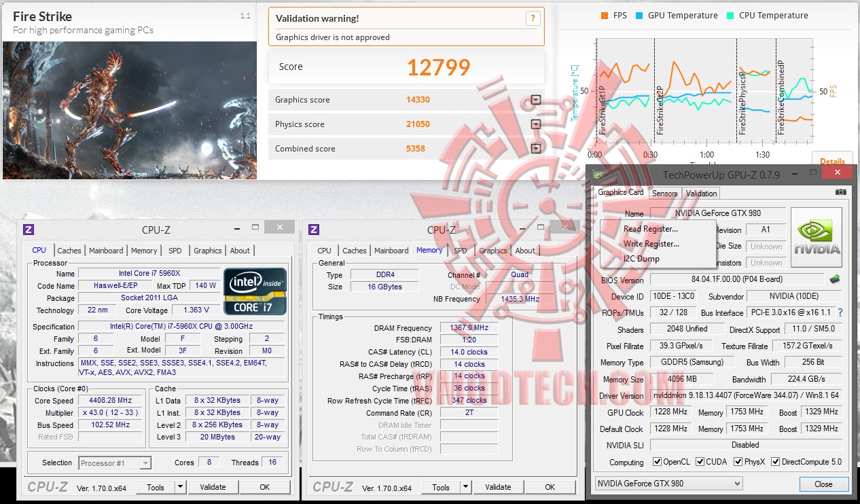The image size is (860, 504).
Task: Click the orange FPS legend swatch
Action: coord(605,16)
